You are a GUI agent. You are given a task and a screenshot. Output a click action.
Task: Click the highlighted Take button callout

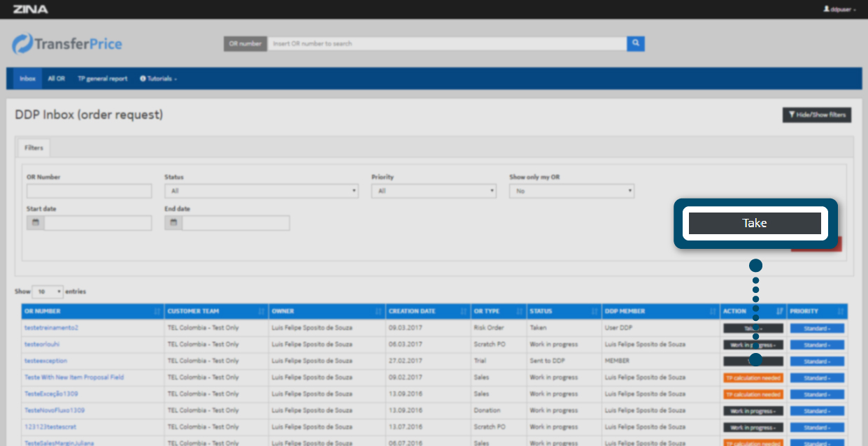pyautogui.click(x=755, y=224)
